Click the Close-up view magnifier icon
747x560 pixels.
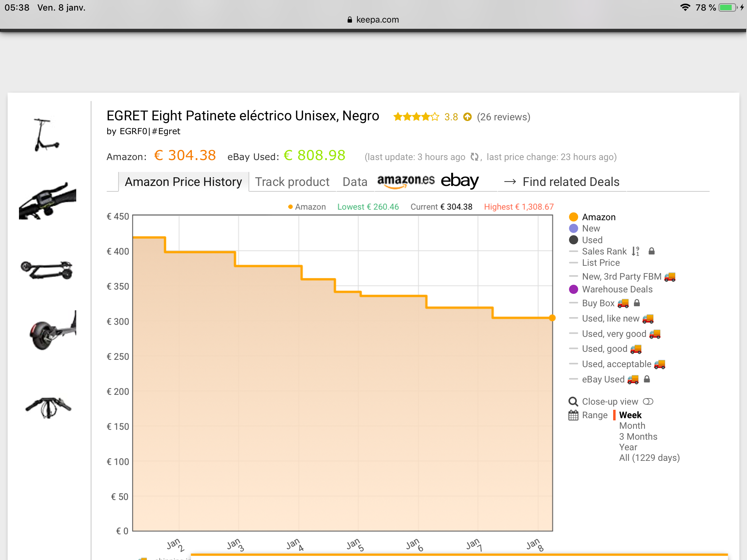[x=573, y=401]
